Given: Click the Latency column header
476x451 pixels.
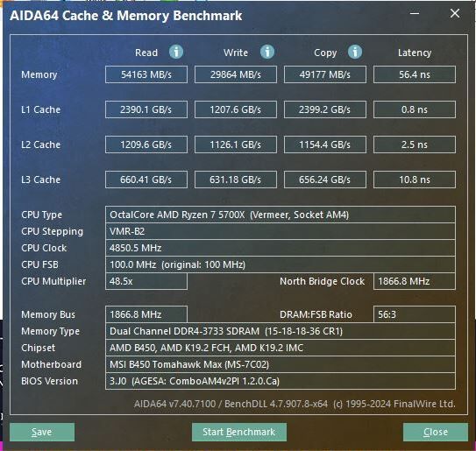Looking at the screenshot, I should point(415,53).
